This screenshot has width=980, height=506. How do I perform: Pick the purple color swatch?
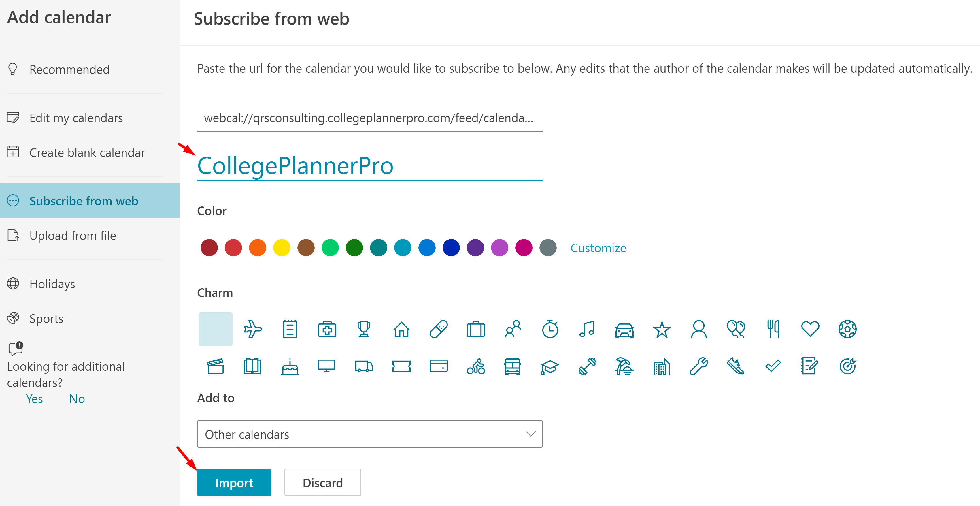[475, 248]
